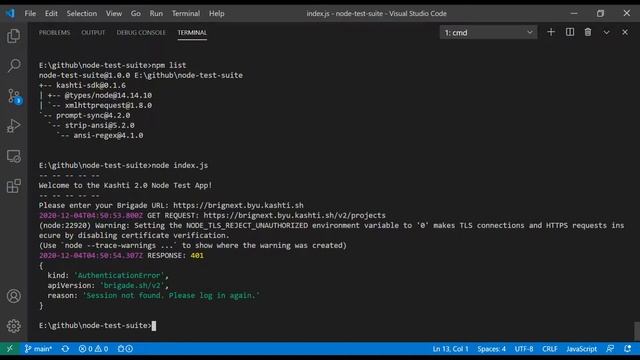The height and width of the screenshot is (360, 640).
Task: Kill the terminal with trash icon
Action: point(588,32)
